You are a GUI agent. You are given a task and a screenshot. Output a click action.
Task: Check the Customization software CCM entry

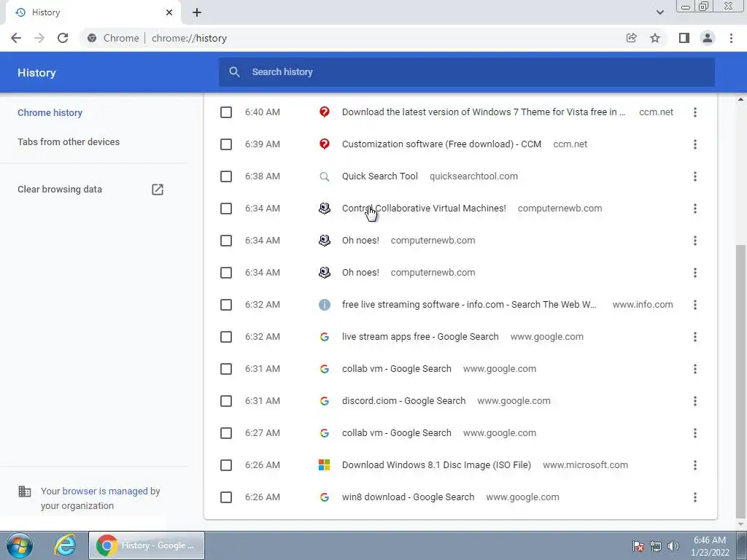pos(226,144)
